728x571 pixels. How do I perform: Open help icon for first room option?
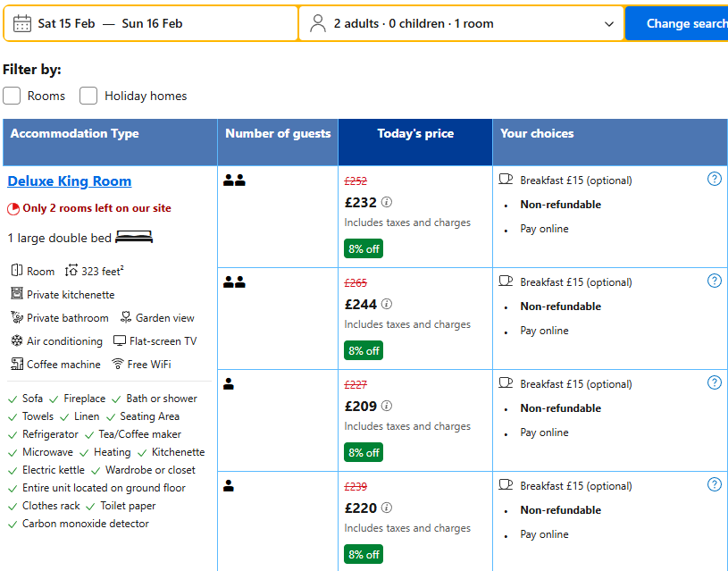pos(714,179)
